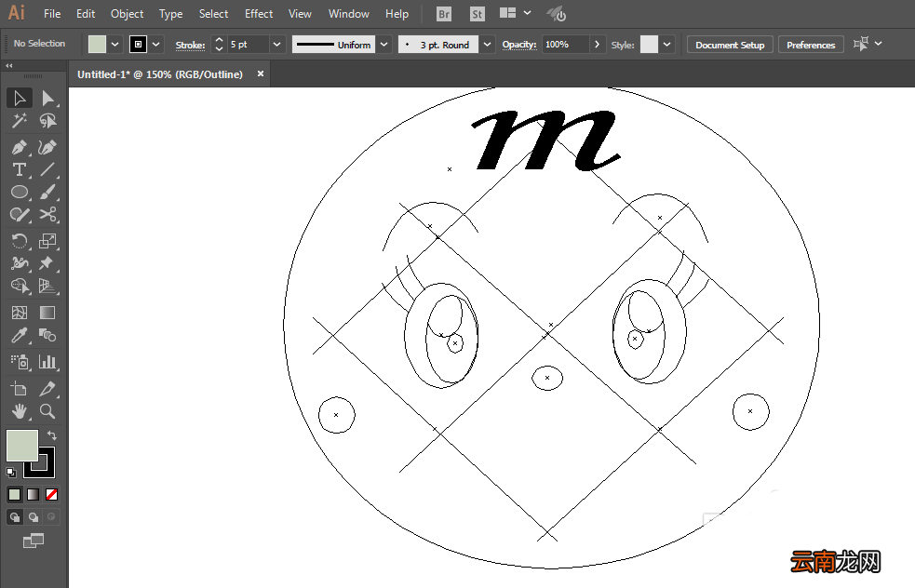
Task: Choose the Shape Builder tool
Action: [20, 286]
